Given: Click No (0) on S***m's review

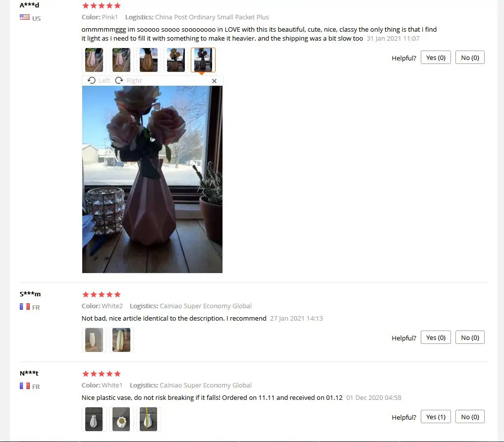Looking at the screenshot, I should 470,337.
